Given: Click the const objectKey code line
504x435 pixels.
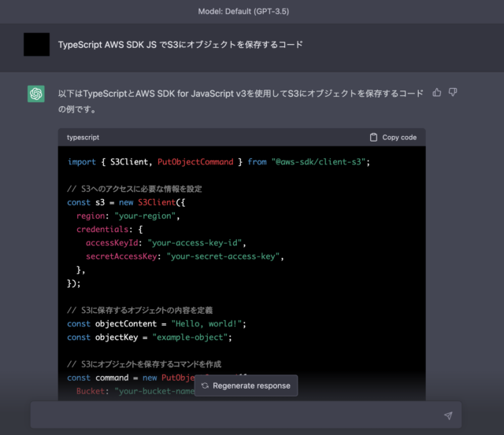Looking at the screenshot, I should tap(150, 337).
